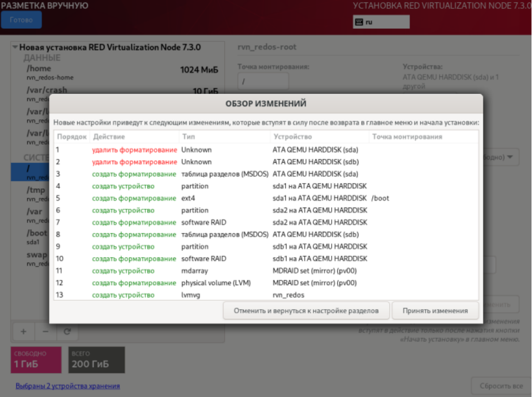Click the reload storage configuration icon

pos(67,332)
